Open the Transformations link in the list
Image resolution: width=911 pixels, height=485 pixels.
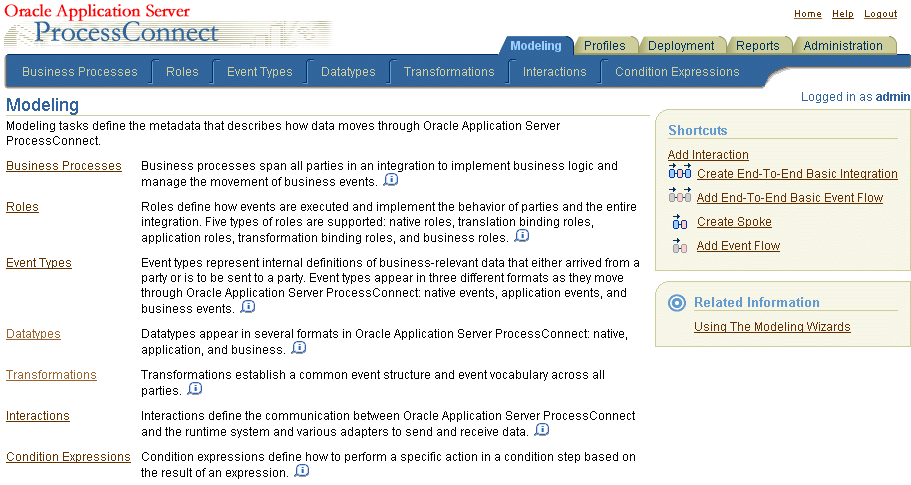point(51,375)
